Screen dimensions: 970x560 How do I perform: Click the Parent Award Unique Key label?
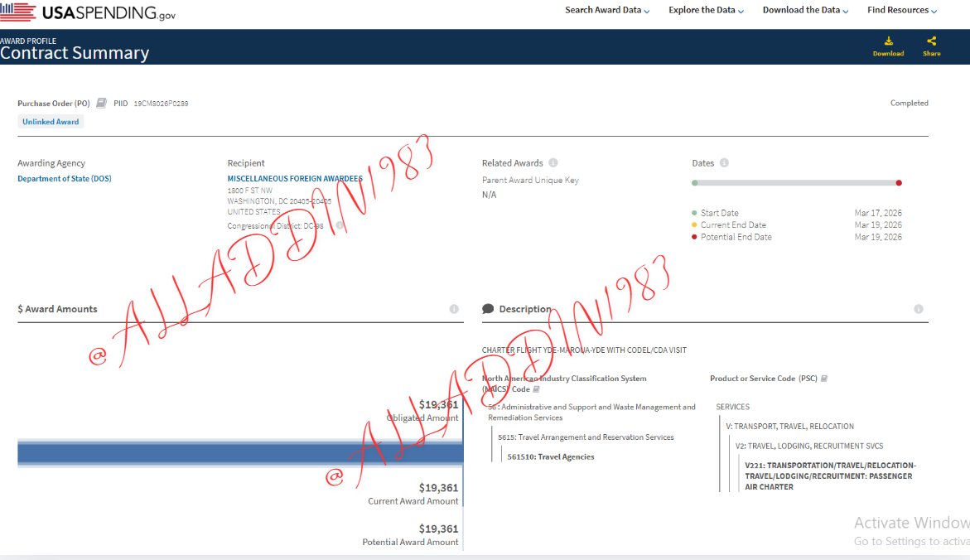[530, 180]
